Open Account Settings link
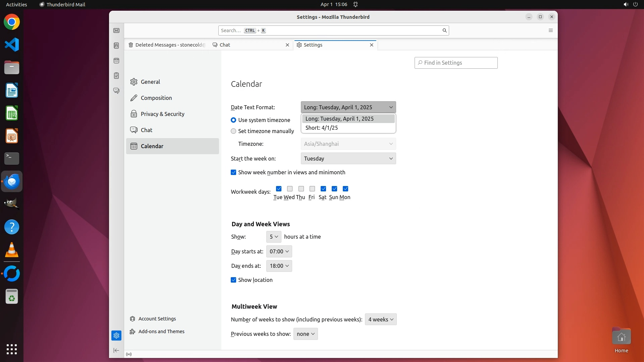644x362 pixels. 157,319
